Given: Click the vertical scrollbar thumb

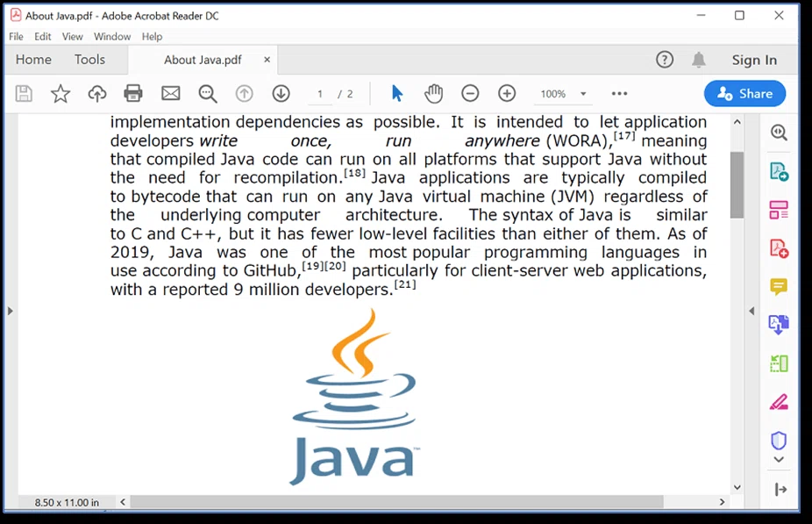Looking at the screenshot, I should tap(737, 184).
